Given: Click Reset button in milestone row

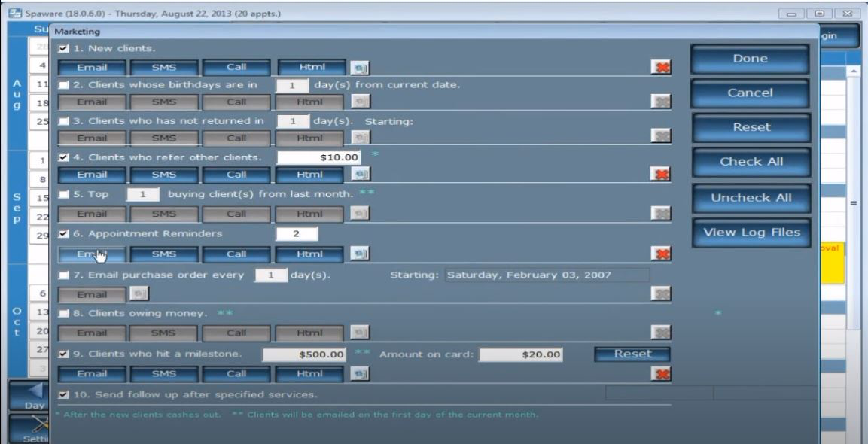Looking at the screenshot, I should pyautogui.click(x=632, y=354).
